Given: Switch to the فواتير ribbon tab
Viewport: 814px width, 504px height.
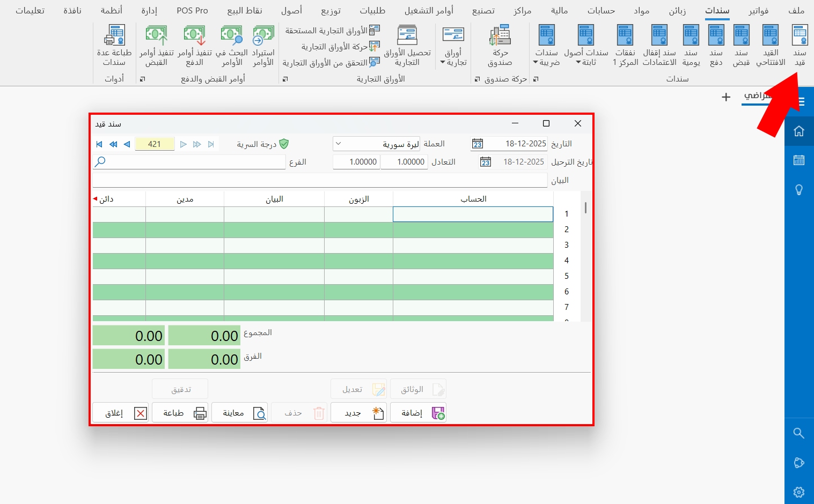Looking at the screenshot, I should point(759,10).
